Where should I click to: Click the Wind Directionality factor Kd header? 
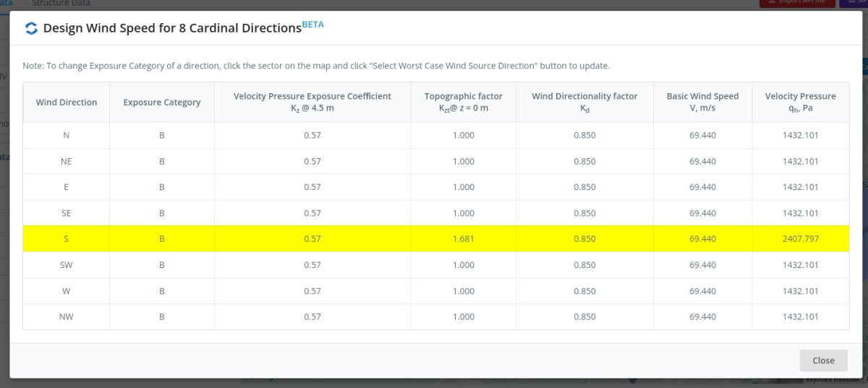click(584, 102)
